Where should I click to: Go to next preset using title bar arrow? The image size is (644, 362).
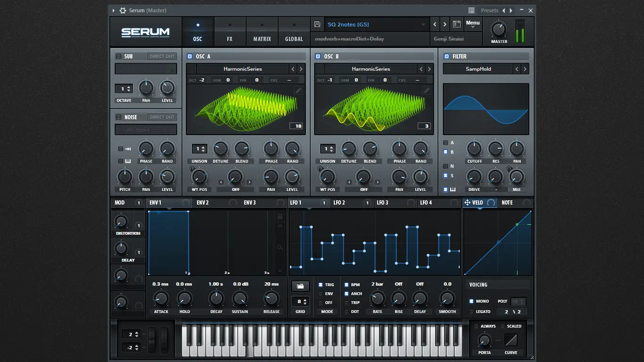tap(511, 10)
